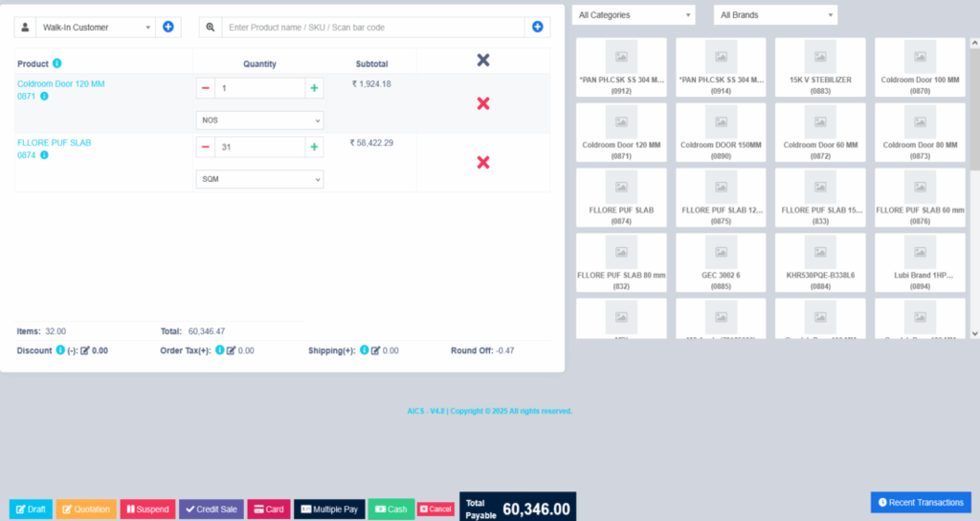The image size is (980, 521).
Task: Click the add new product plus icon
Action: point(538,27)
